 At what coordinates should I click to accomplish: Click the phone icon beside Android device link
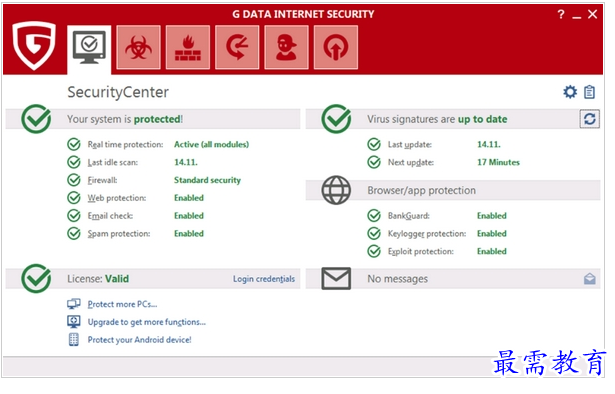(x=74, y=340)
